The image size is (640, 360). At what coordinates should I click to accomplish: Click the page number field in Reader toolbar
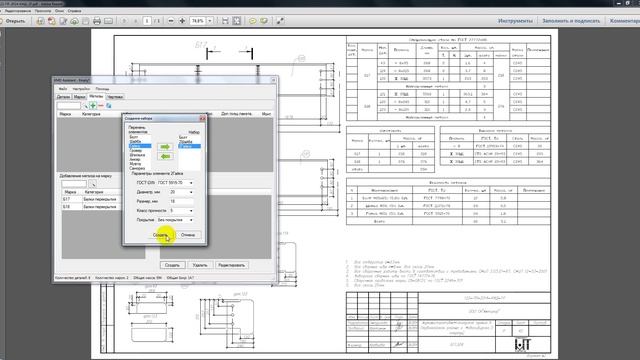147,21
